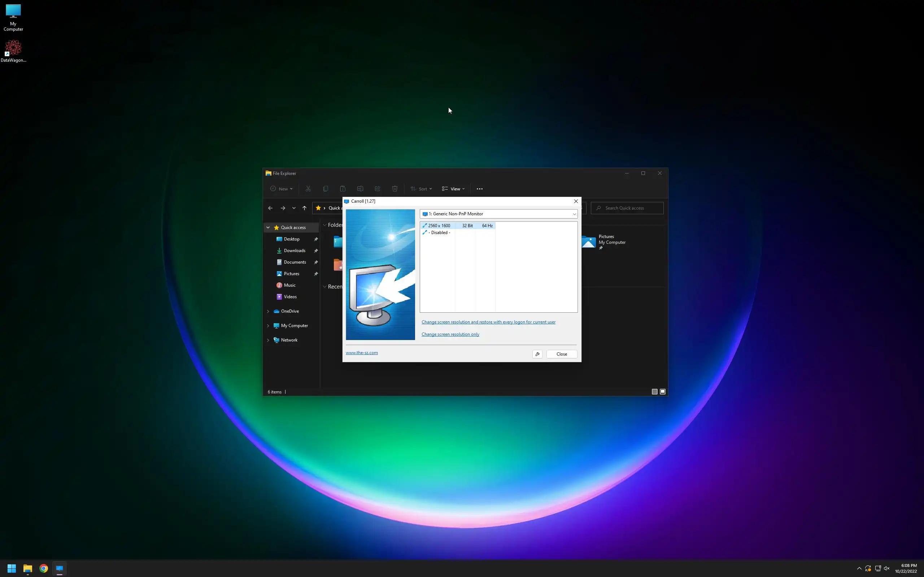The width and height of the screenshot is (924, 577).
Task: Click Change screen resolution only link
Action: tap(450, 334)
